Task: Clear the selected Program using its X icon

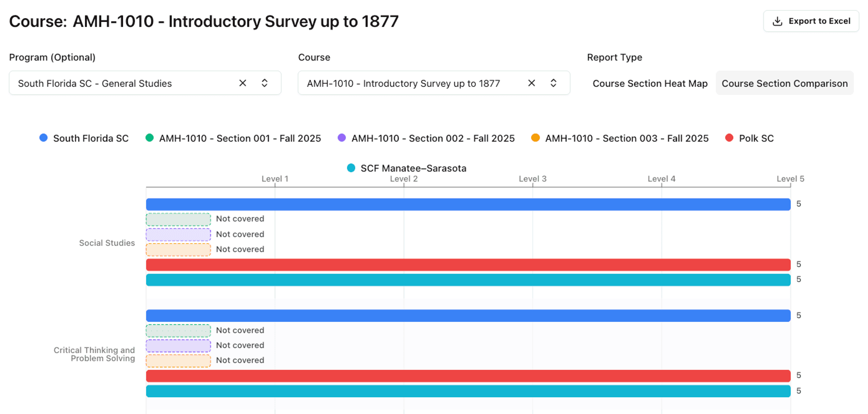Action: coord(243,83)
